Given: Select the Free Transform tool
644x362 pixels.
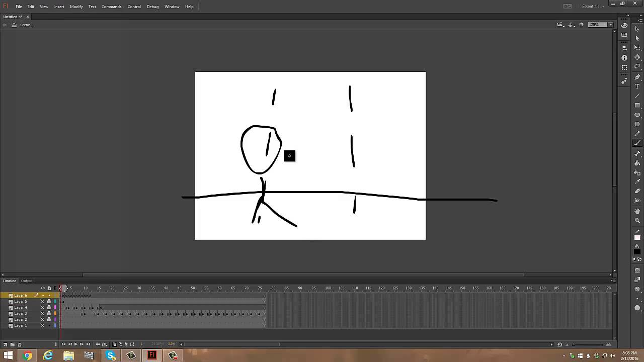Looking at the screenshot, I should 637,47.
